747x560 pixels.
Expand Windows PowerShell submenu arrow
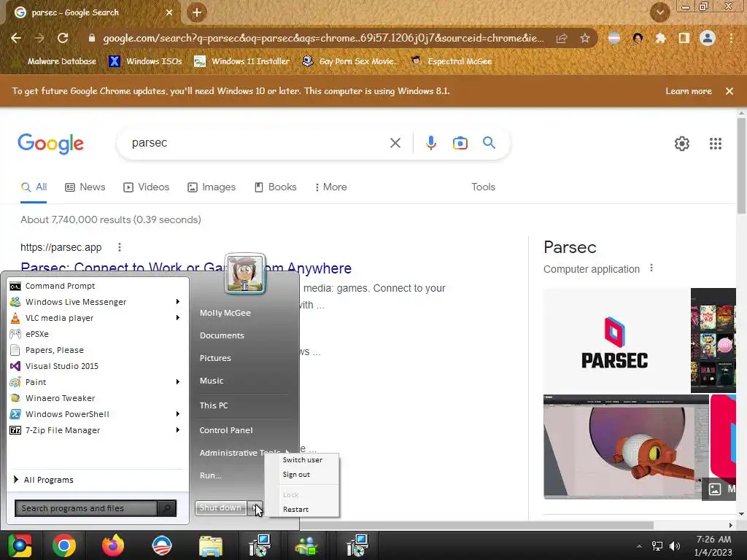click(178, 414)
